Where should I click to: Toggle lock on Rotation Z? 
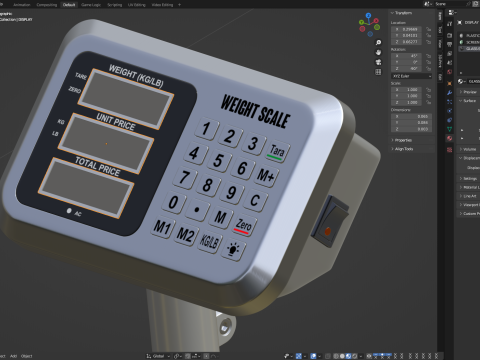click(428, 68)
